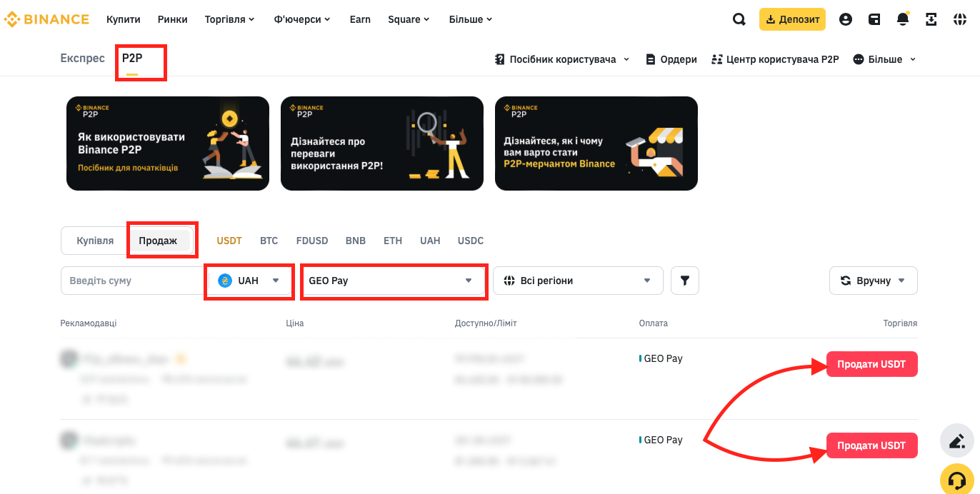Open the language globe icon
The height and width of the screenshot is (494, 980).
coord(960,19)
